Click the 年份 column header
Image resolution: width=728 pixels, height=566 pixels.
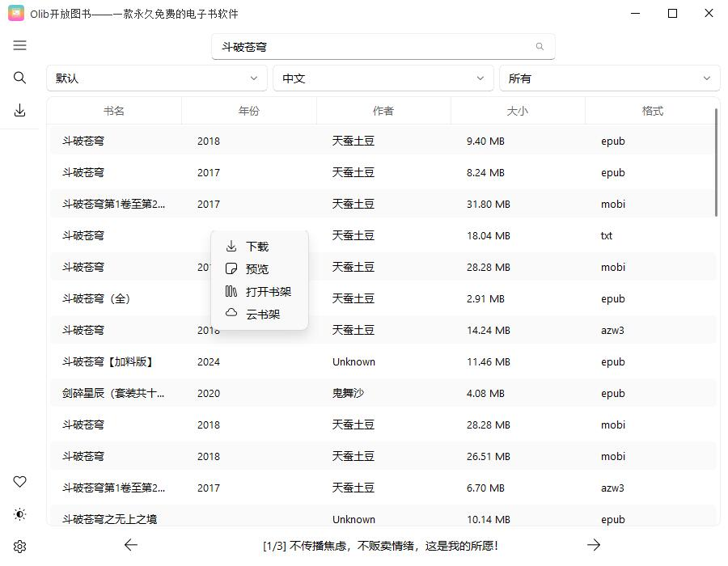(x=248, y=111)
